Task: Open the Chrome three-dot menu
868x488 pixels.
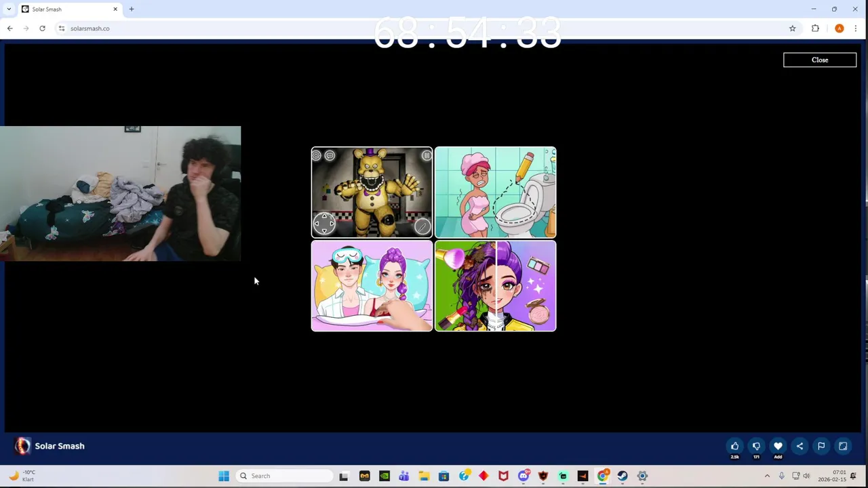Action: (856, 28)
